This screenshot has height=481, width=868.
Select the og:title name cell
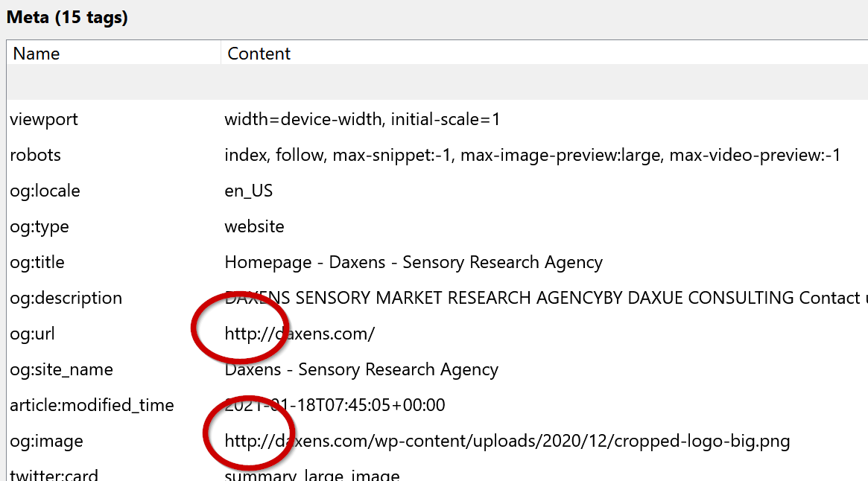coord(37,262)
